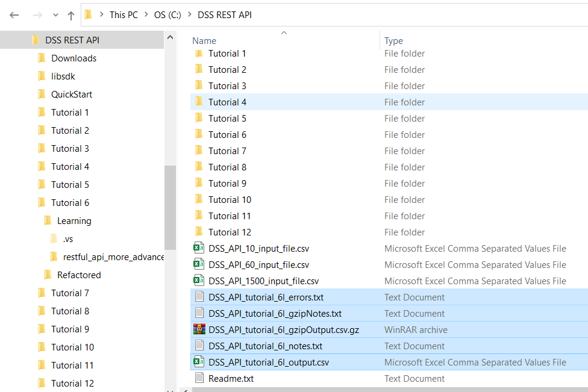Viewport: 588px width, 392px height.
Task: Select DSS_API_60_input_file.csv file
Action: click(x=258, y=265)
